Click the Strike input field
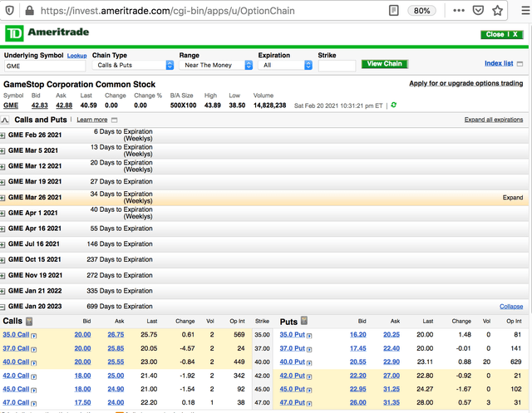Image resolution: width=532 pixels, height=413 pixels. pyautogui.click(x=337, y=66)
